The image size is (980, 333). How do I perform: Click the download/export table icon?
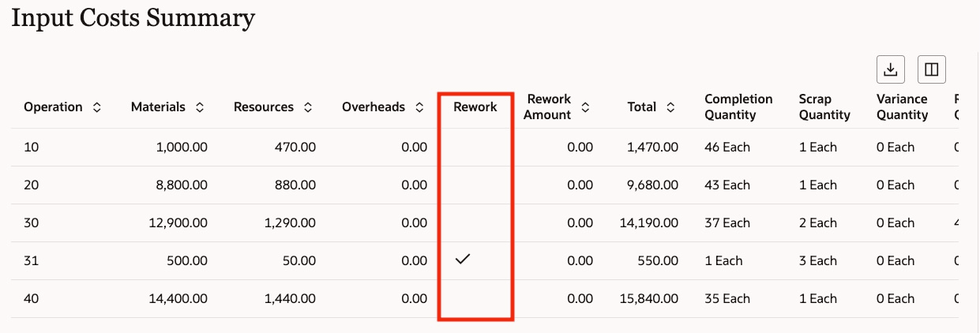tap(891, 69)
